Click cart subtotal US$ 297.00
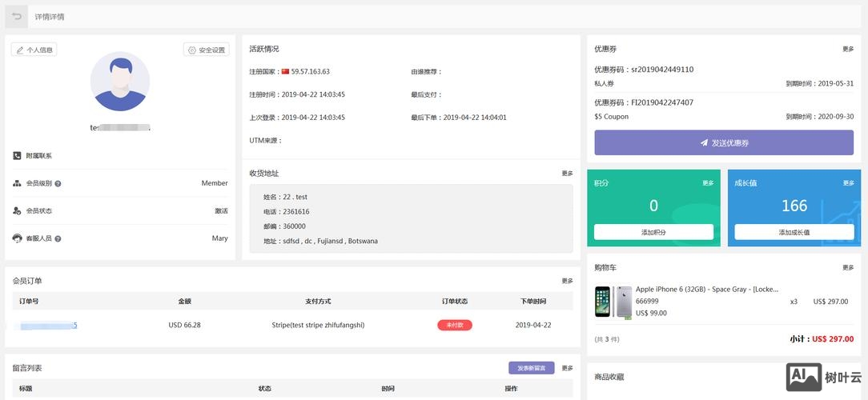 click(x=833, y=339)
